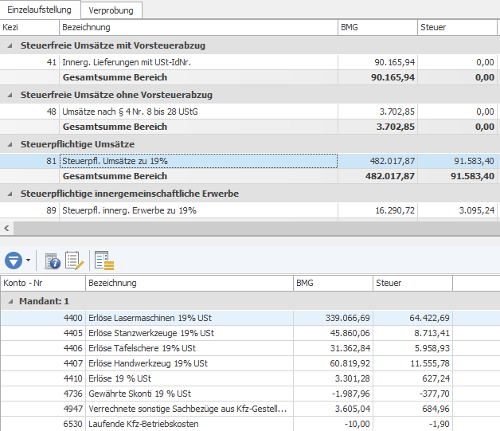Open the filter dropdown arrow
500x431 pixels.
28,260
